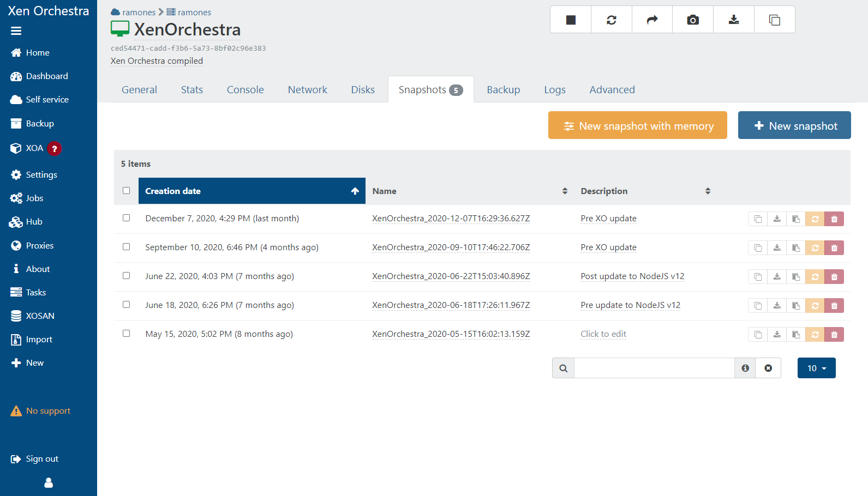
Task: Delete the May 15, 2020 snapshot
Action: (834, 335)
